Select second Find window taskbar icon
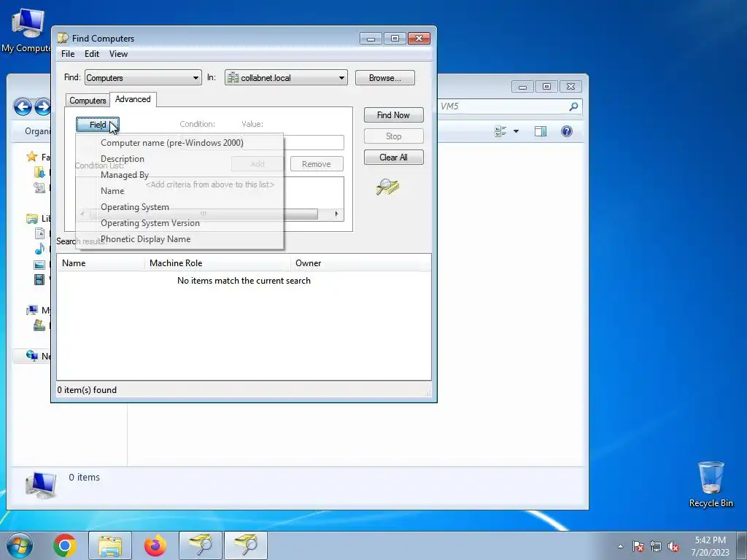 pos(246,545)
